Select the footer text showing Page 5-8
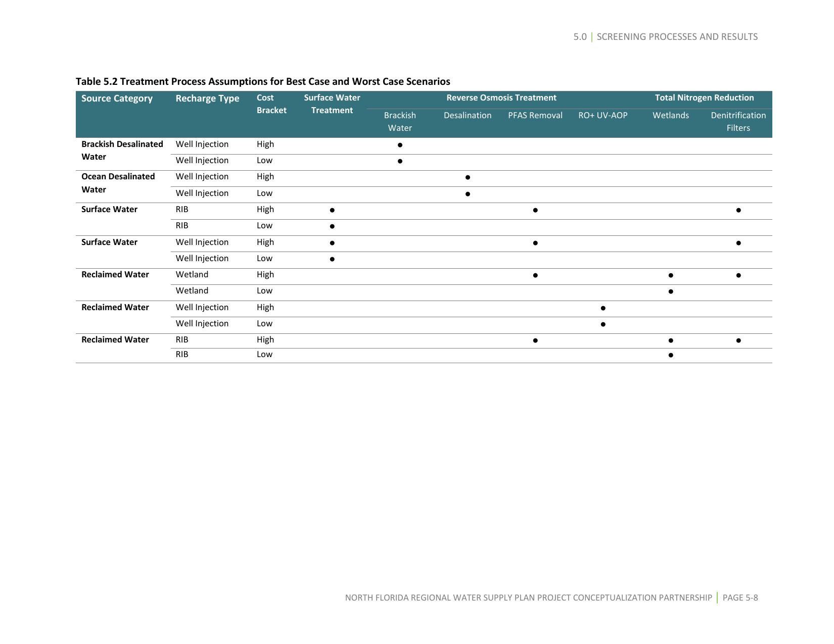 [x=740, y=597]
